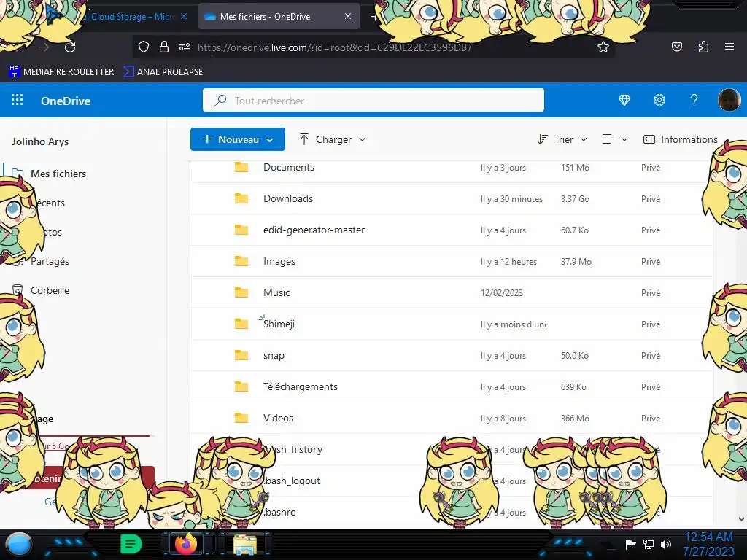Open the premium diamond icon
The height and width of the screenshot is (560, 747).
coord(624,100)
